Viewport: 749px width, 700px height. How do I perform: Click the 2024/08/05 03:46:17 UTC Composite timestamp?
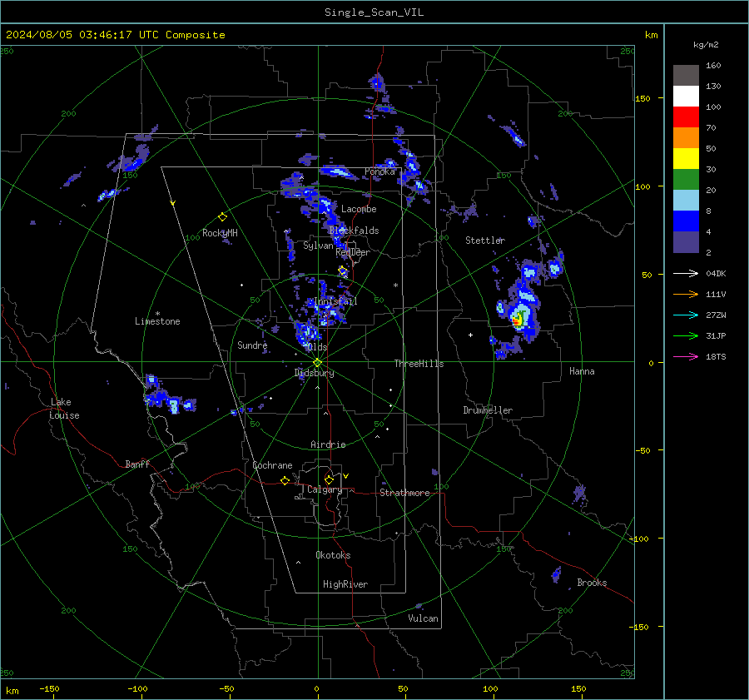115,35
